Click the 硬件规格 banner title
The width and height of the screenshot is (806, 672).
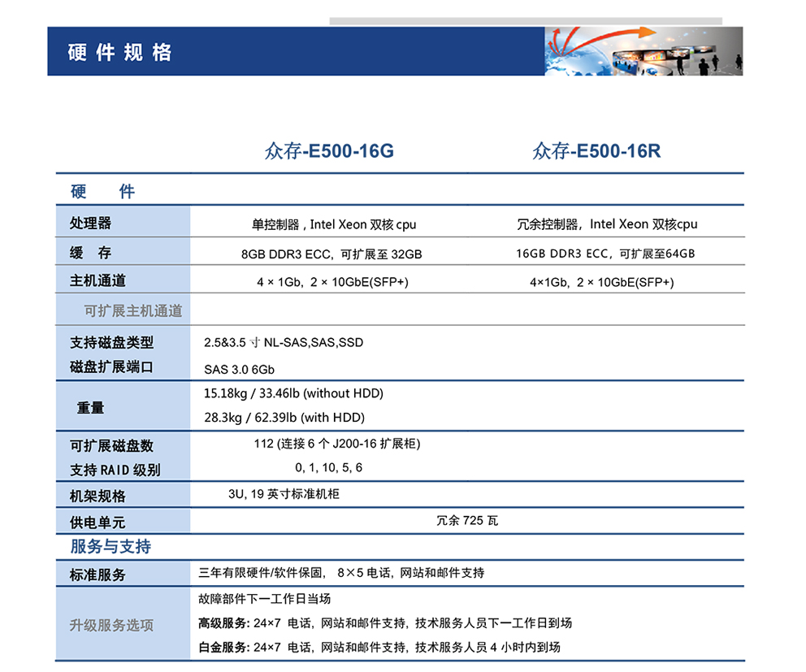(119, 53)
